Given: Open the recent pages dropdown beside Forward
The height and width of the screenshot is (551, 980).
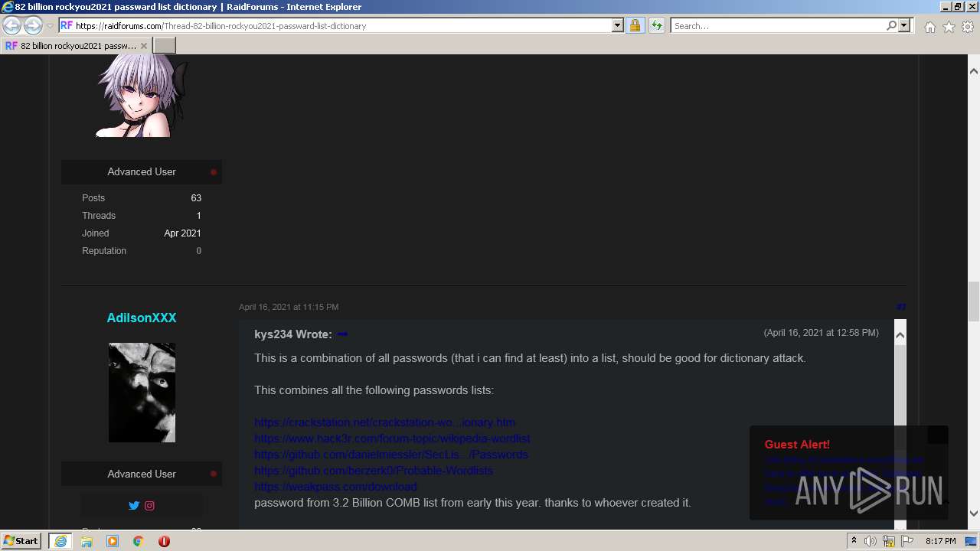Looking at the screenshot, I should click(50, 26).
